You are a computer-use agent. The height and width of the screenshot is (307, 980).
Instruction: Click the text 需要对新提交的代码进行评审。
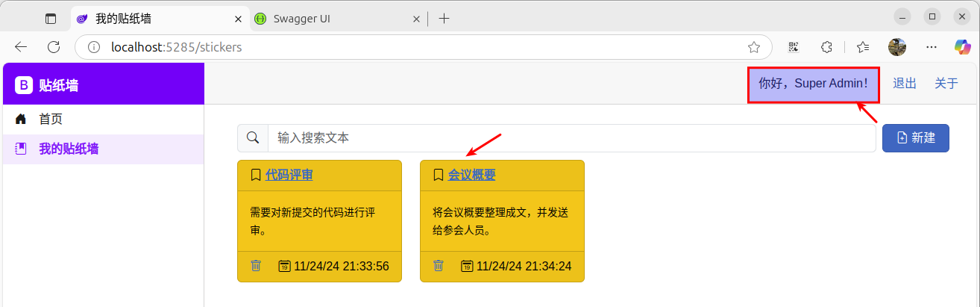pyautogui.click(x=312, y=221)
